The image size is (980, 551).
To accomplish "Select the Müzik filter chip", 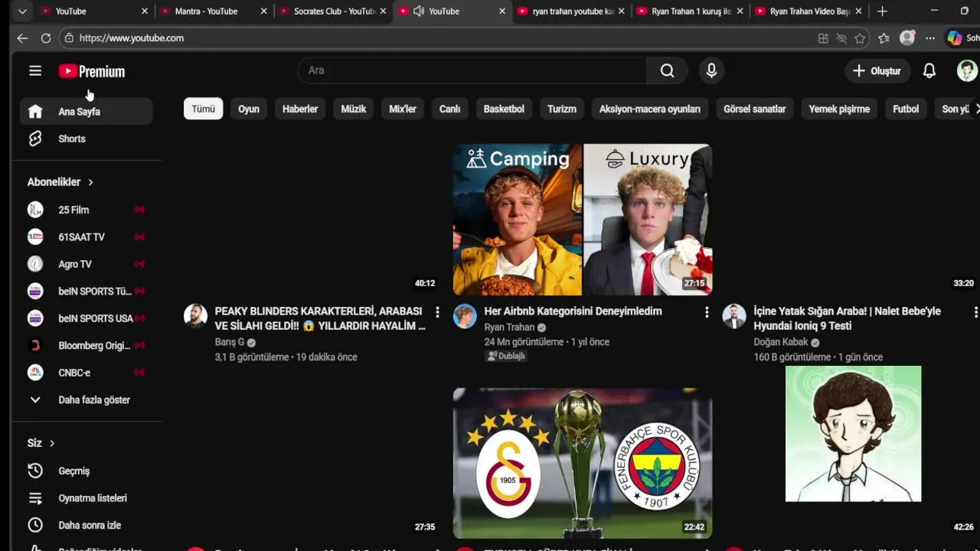I will 354,109.
